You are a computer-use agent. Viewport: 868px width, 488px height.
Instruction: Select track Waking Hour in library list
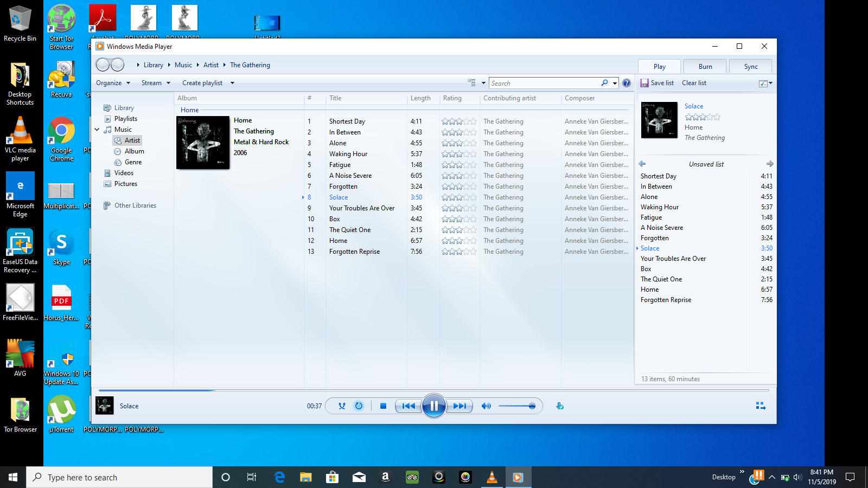[348, 154]
